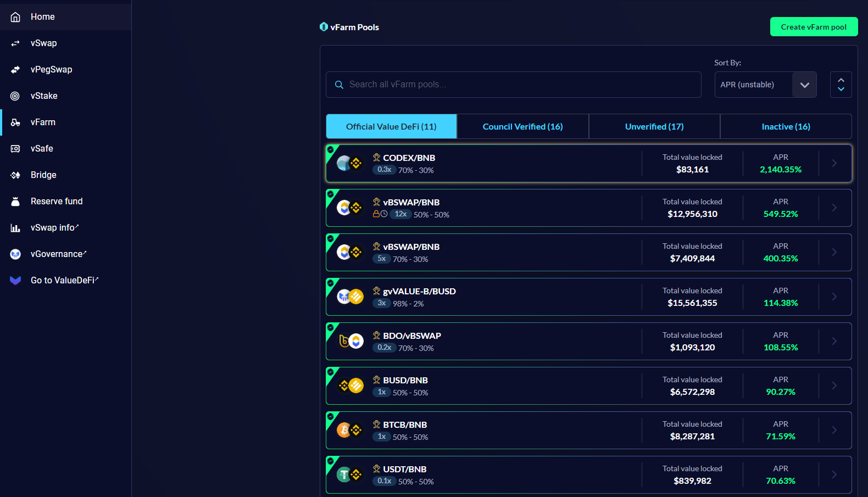Click the 98% - 2% weight text
Viewport: 868px width, 497px height.
[408, 304]
